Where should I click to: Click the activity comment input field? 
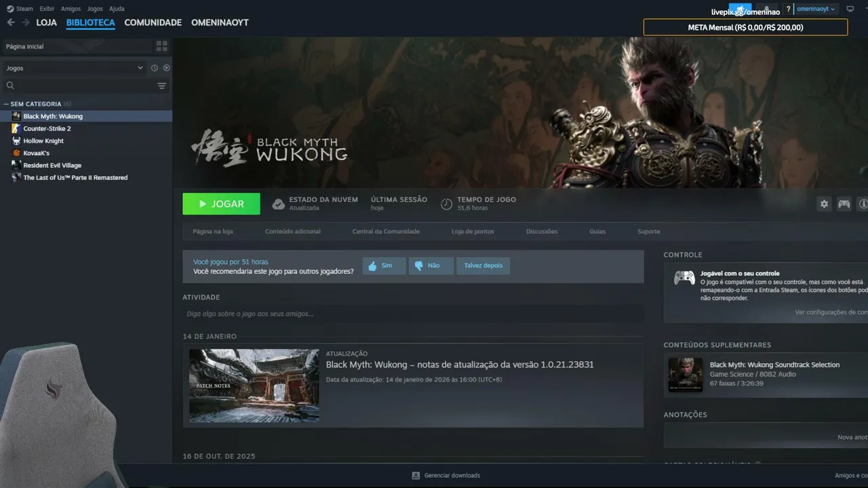413,314
